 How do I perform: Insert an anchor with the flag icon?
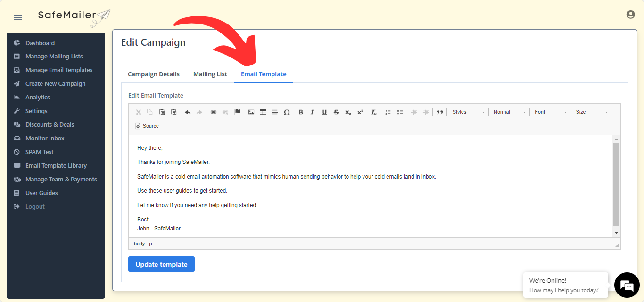tap(237, 112)
